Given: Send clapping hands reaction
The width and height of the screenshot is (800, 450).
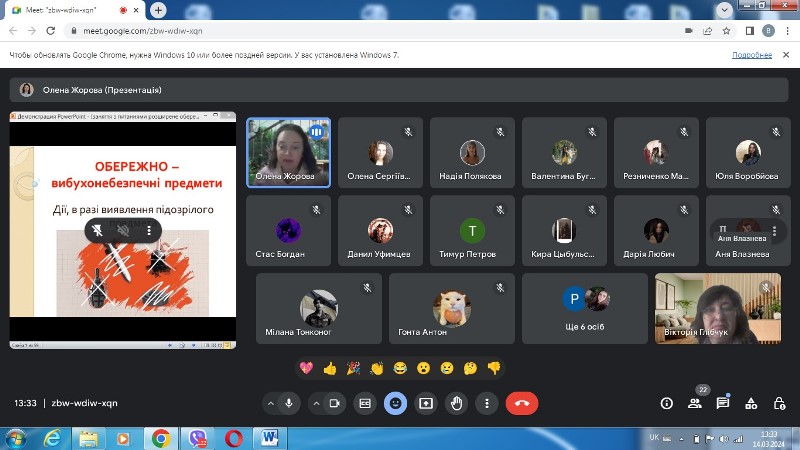Looking at the screenshot, I should (377, 368).
